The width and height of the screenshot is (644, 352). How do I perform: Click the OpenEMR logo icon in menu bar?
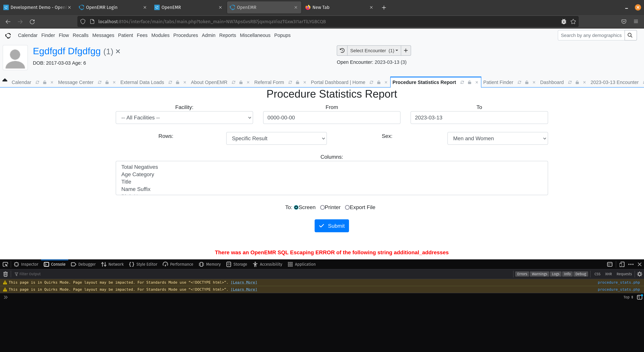tap(8, 36)
